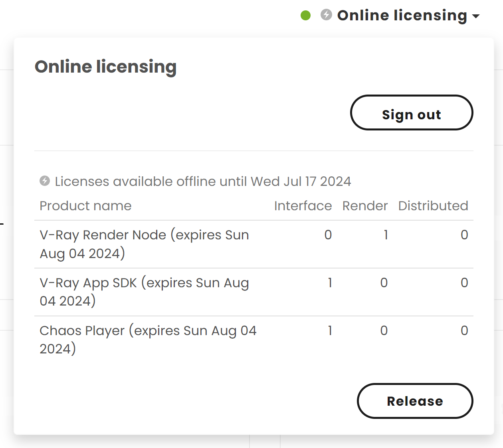Click the Release button
503x448 pixels.
[415, 401]
